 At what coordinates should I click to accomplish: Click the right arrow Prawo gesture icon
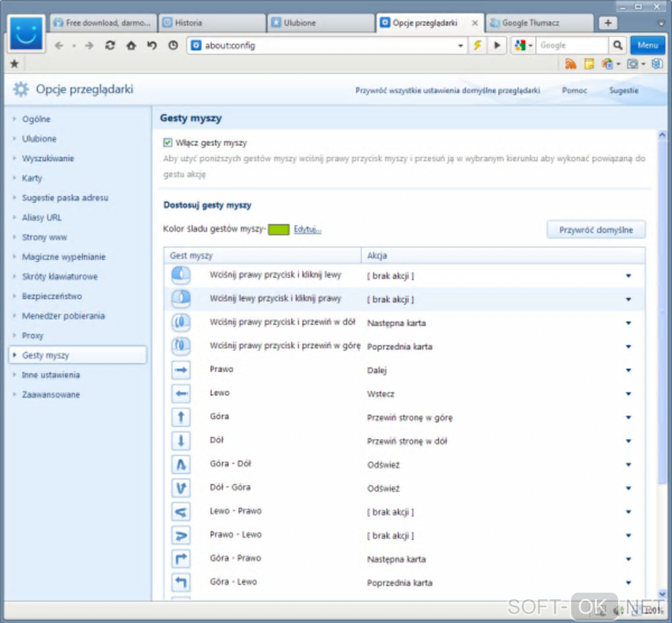(x=181, y=370)
